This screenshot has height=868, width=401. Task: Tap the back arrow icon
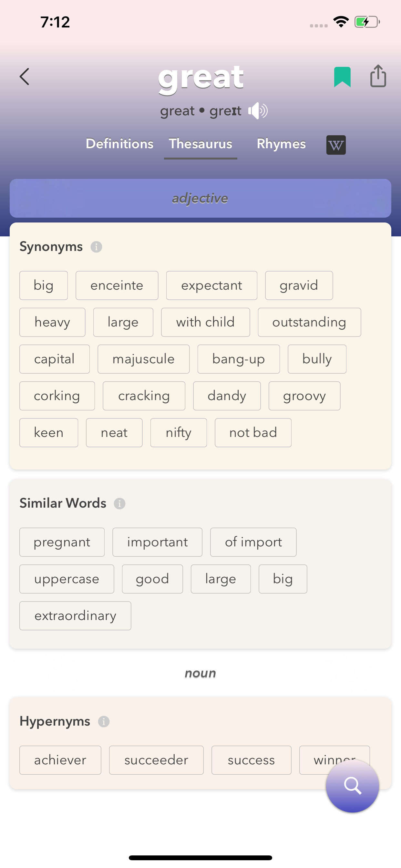25,77
